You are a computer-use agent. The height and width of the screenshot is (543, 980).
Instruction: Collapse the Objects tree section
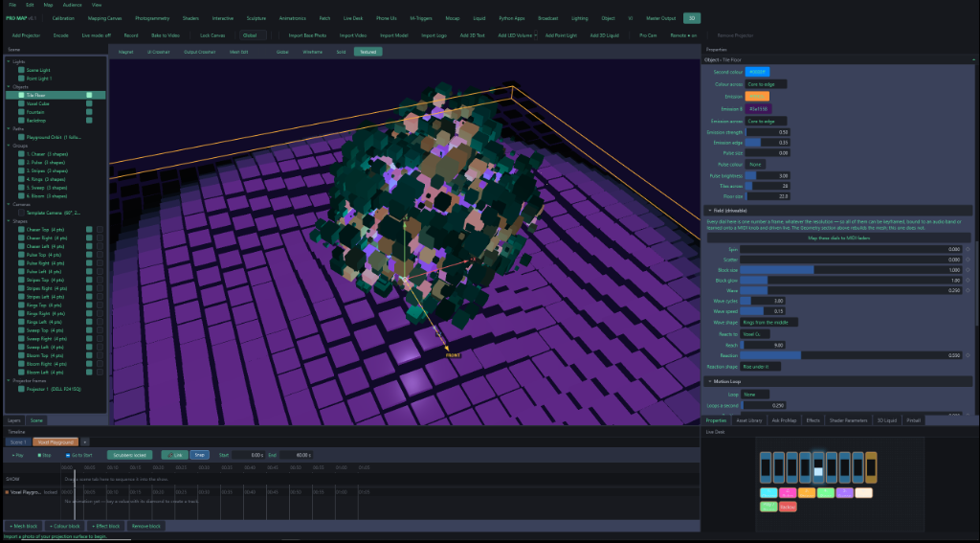(9, 87)
